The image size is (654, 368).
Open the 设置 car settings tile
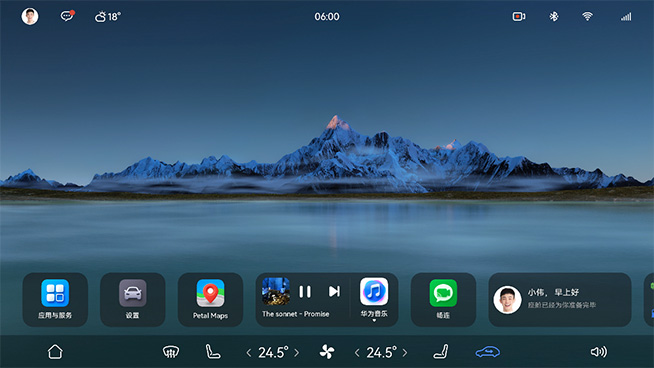(x=133, y=300)
